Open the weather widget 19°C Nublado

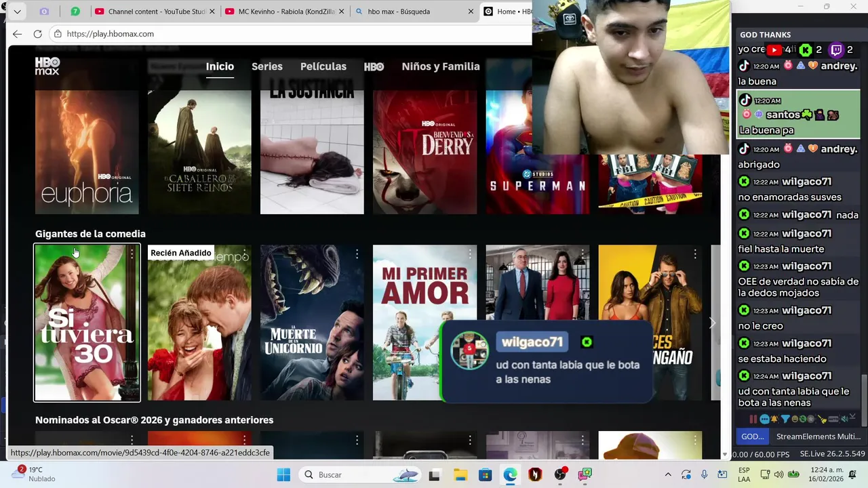pyautogui.click(x=34, y=474)
